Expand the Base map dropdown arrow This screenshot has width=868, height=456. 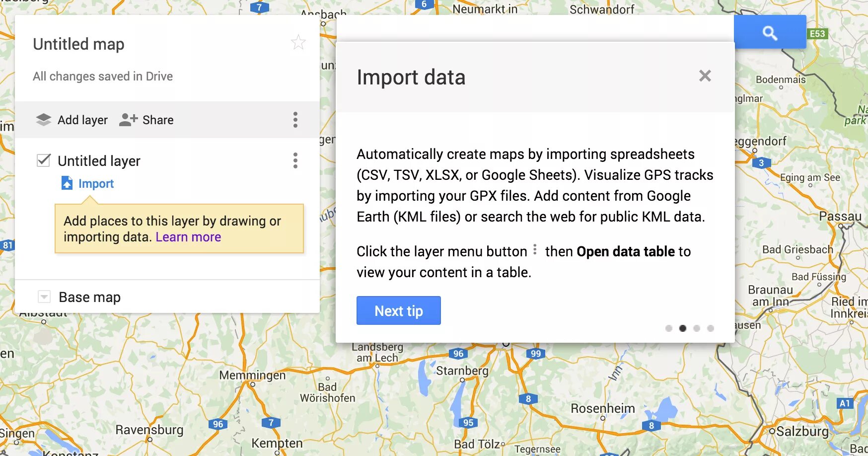click(x=44, y=297)
